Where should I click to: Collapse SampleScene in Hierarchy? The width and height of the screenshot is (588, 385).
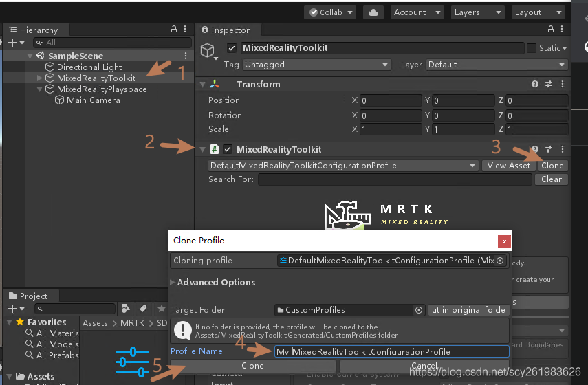pyautogui.click(x=30, y=56)
